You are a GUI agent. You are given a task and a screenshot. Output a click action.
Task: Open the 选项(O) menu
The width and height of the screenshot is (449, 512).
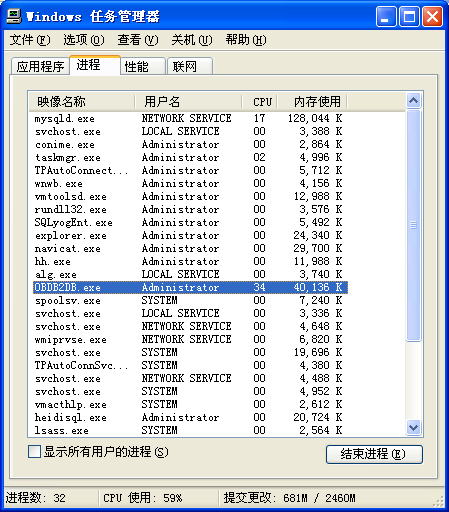click(84, 40)
